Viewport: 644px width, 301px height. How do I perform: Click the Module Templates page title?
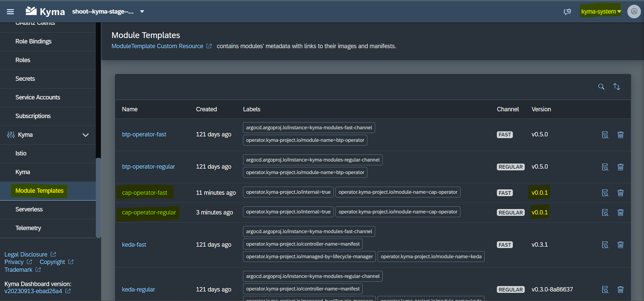[x=146, y=35]
